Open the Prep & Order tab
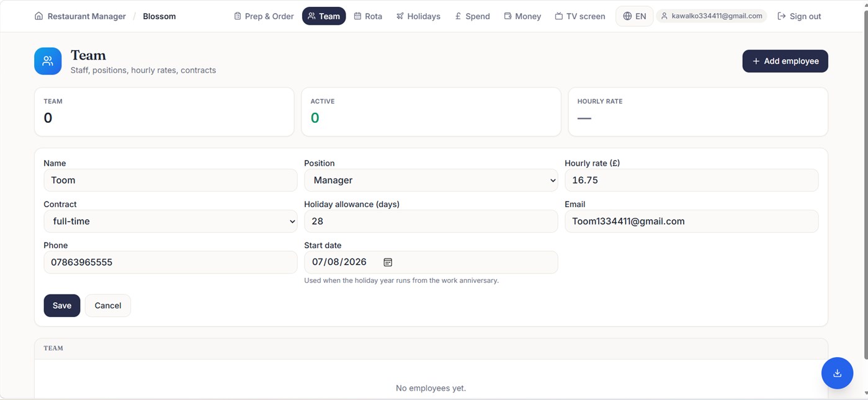 [264, 16]
